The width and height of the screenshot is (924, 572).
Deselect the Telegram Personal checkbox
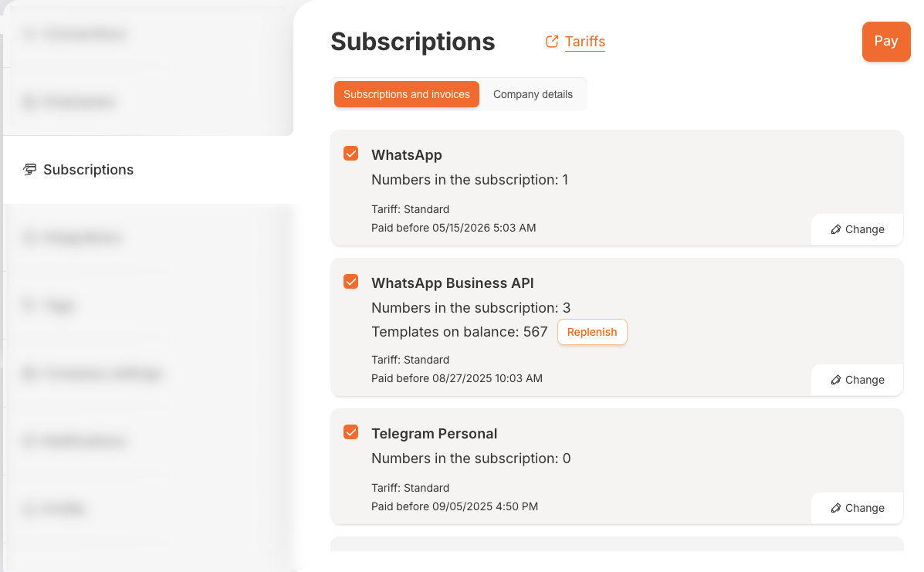(350, 432)
